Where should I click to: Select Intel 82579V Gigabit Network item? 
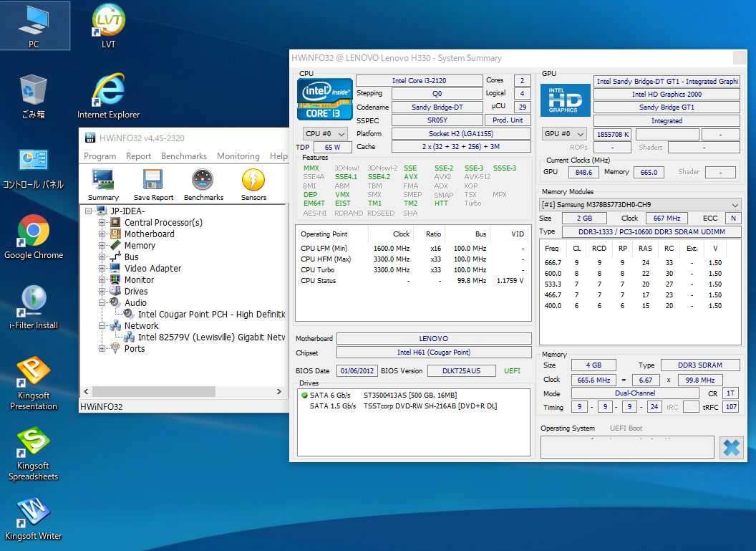pos(211,337)
